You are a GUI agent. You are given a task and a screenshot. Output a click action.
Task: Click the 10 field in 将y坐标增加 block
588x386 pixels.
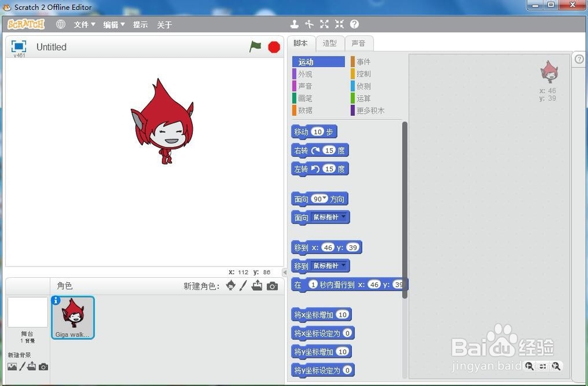(x=343, y=352)
